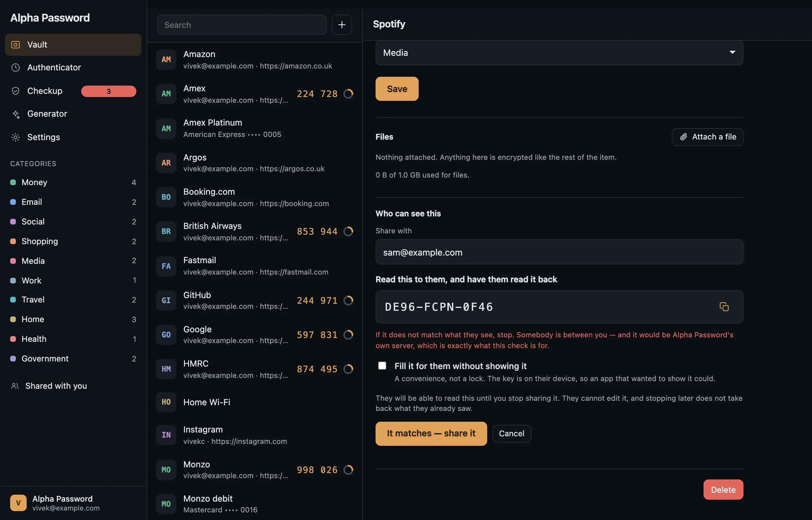This screenshot has height=520, width=812.
Task: Click the Monzo debit MO avatar
Action: pos(166,504)
